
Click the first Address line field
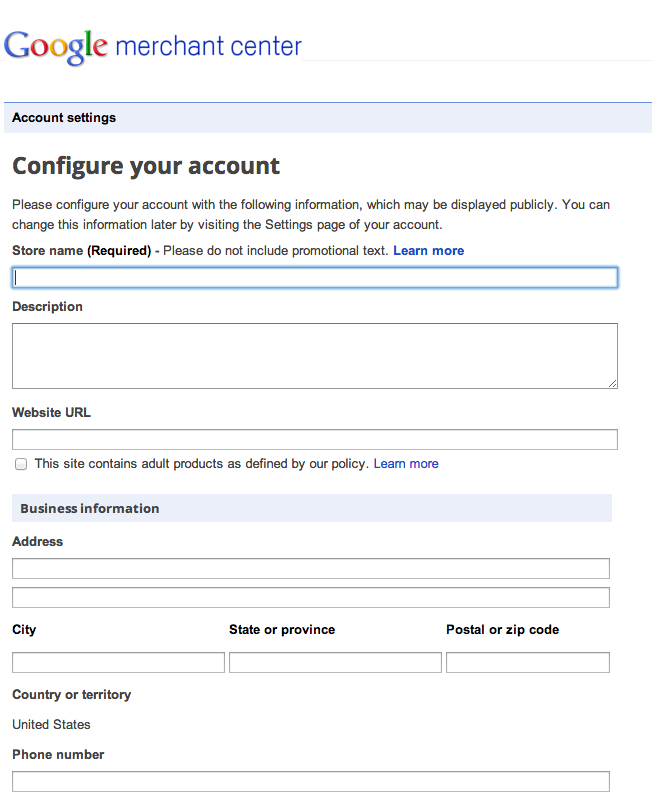click(310, 569)
